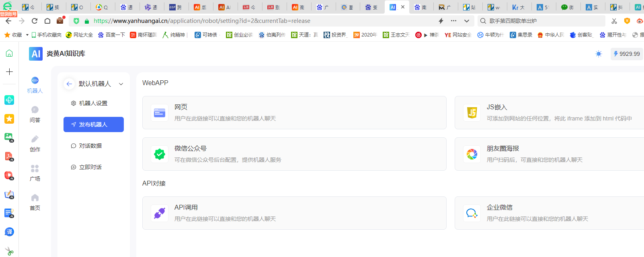Click the JS嵌入 card title
This screenshot has height=257, width=644.
[497, 107]
